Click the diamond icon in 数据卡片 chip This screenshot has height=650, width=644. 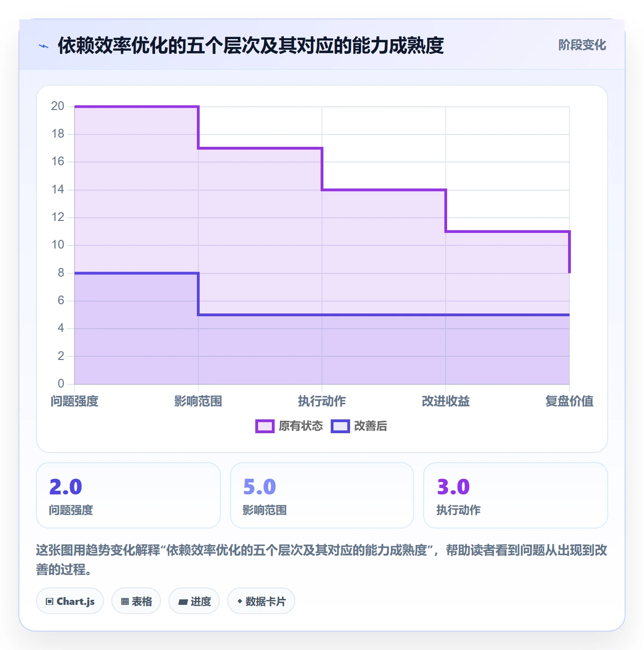click(240, 601)
